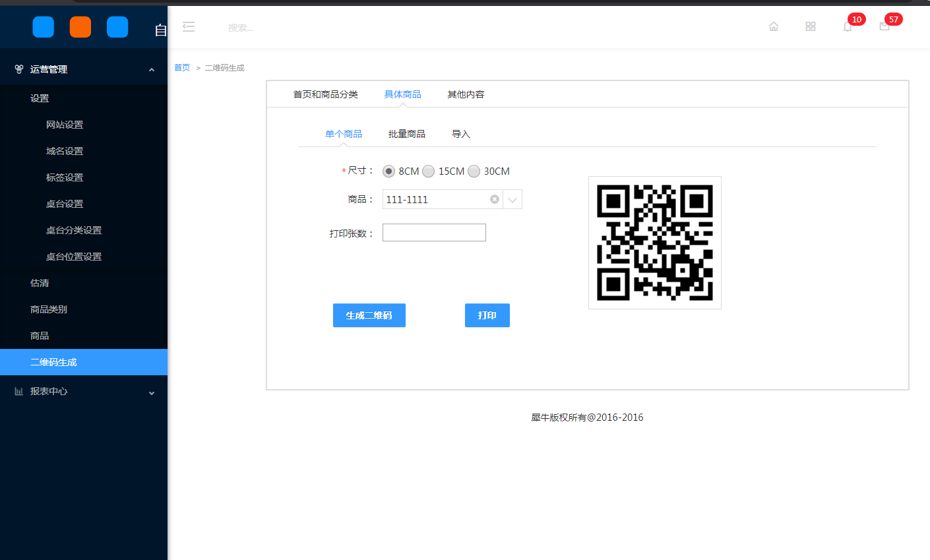The image size is (930, 560).
Task: Click the orange square logo icon
Action: [80, 27]
